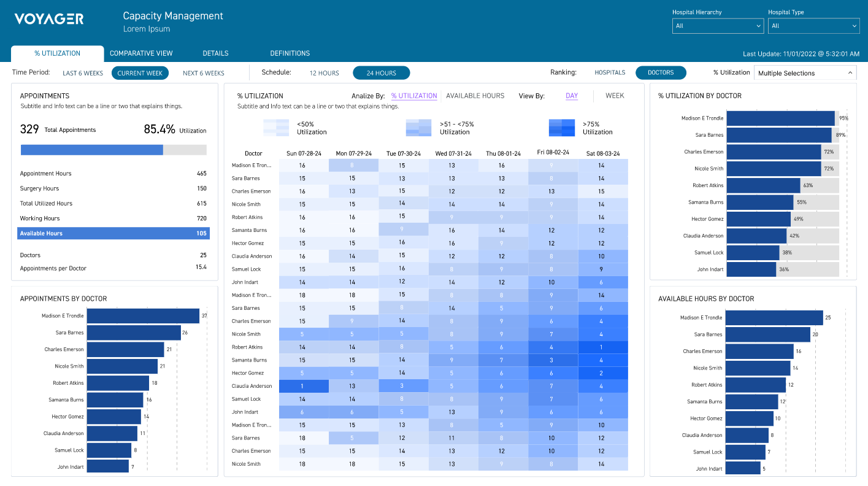Switch time period to Last 6 Weeks

(83, 73)
